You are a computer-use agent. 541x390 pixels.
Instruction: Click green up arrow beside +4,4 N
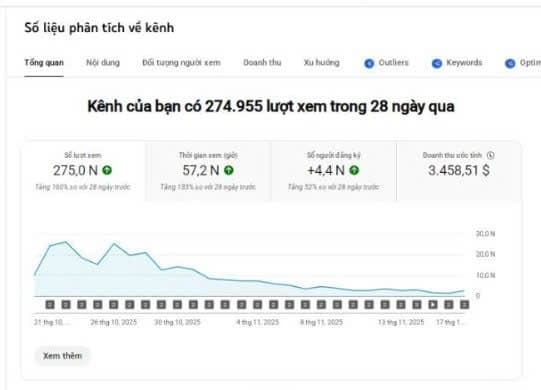354,170
